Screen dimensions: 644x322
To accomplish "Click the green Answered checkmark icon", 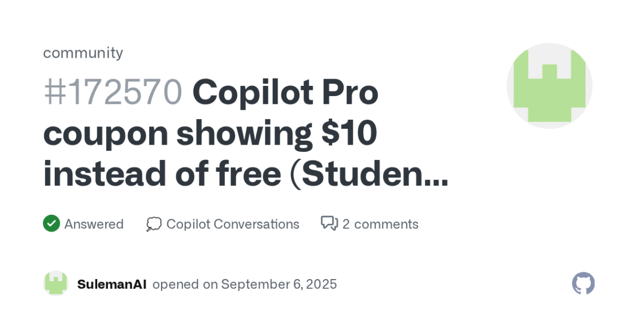I will [x=51, y=224].
